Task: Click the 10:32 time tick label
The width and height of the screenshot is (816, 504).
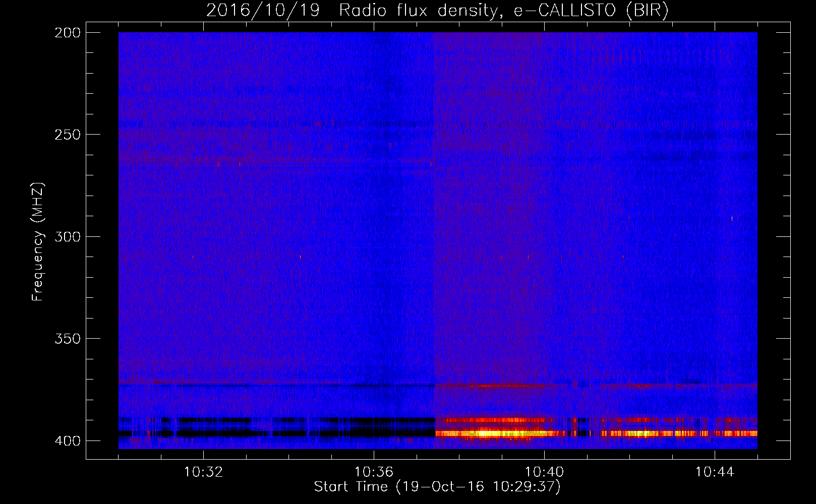Action: click(x=204, y=472)
